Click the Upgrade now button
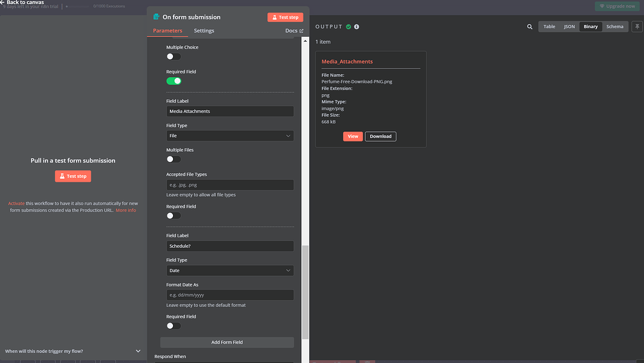This screenshot has height=363, width=644. point(617,6)
